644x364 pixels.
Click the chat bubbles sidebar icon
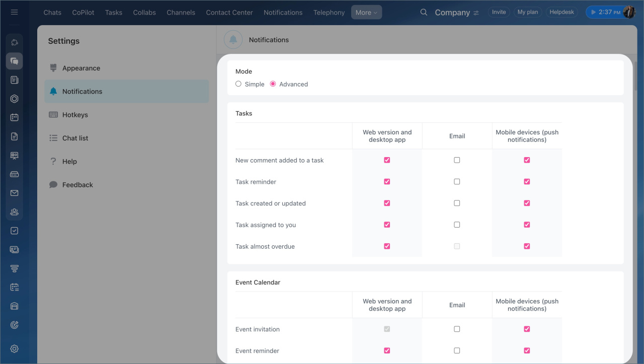(x=14, y=61)
